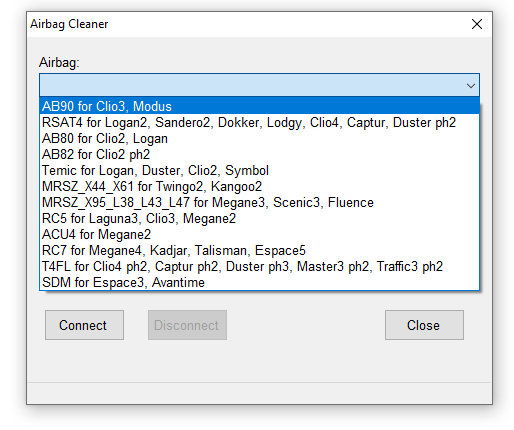Click the greyed Disconnect button
This screenshot has width=514, height=430.
point(187,325)
